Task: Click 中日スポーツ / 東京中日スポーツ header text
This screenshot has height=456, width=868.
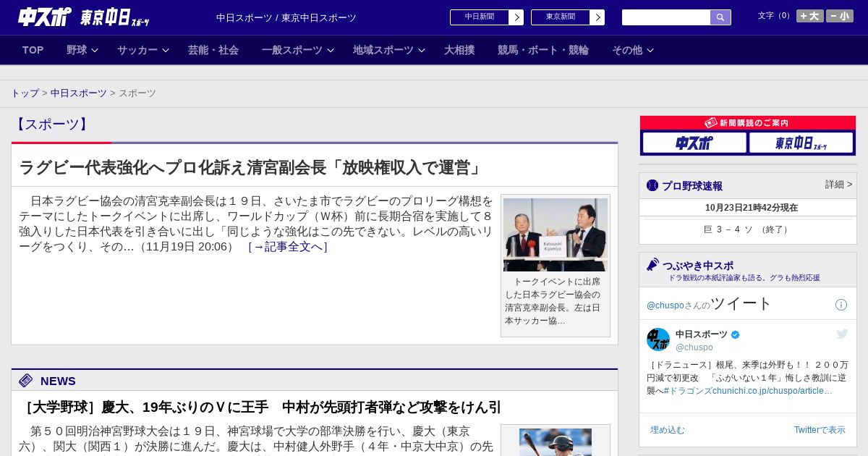Action: pyautogui.click(x=286, y=17)
